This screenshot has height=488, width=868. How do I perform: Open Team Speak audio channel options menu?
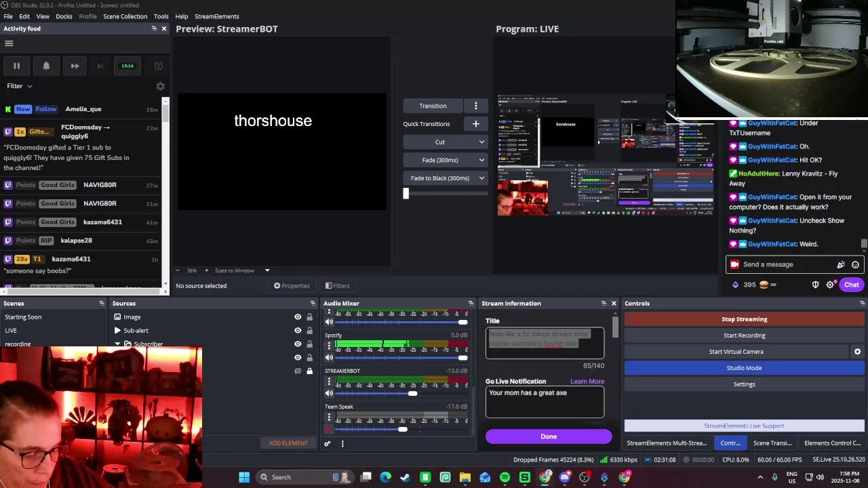[329, 418]
